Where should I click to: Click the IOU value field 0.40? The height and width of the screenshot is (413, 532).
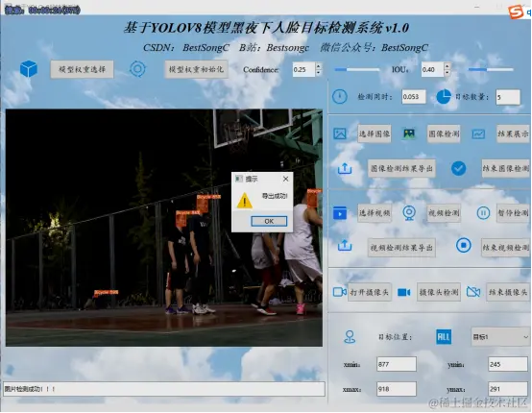[x=432, y=69]
